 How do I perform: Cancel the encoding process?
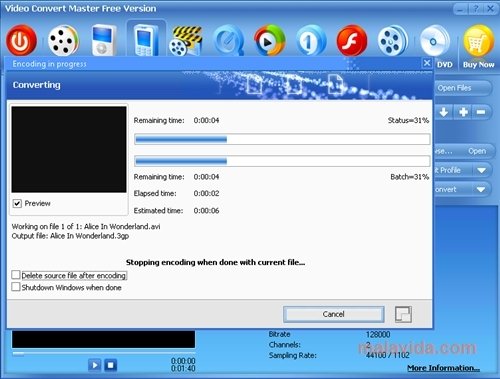[x=333, y=314]
